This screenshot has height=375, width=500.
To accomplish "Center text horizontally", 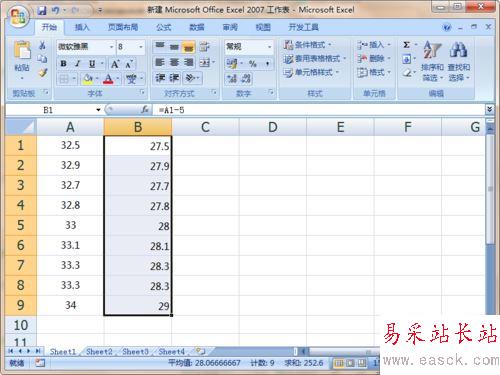I will click(x=174, y=62).
